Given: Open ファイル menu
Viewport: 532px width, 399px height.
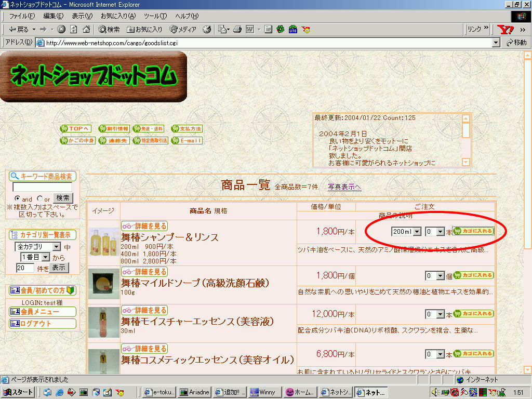Looking at the screenshot, I should point(22,16).
